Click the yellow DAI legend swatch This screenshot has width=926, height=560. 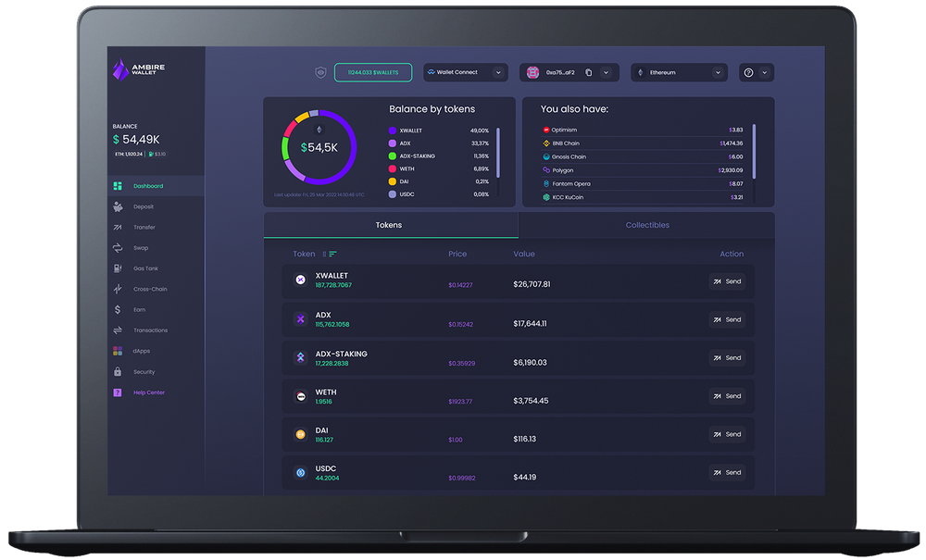coord(392,181)
